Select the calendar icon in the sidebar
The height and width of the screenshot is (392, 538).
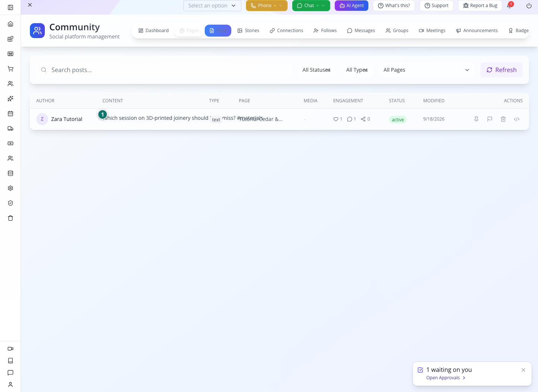pos(10,113)
